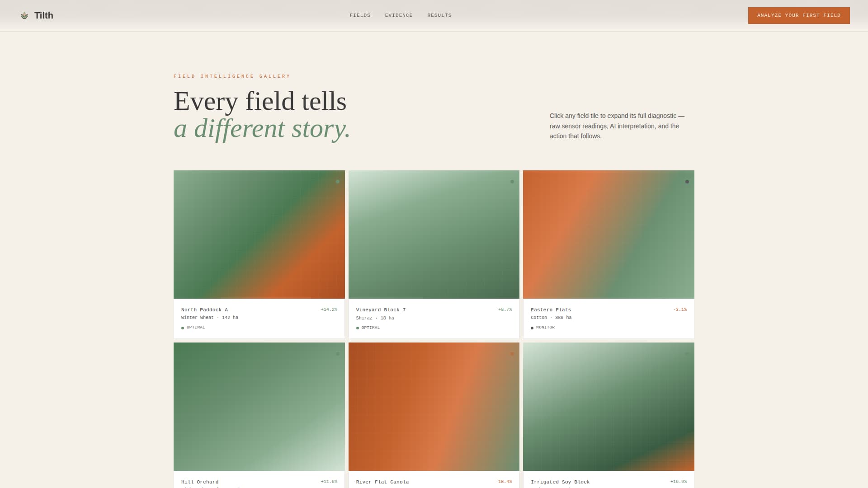Expand the Vineyard Block 7 field image
Image resolution: width=868 pixels, height=488 pixels.
click(x=434, y=235)
